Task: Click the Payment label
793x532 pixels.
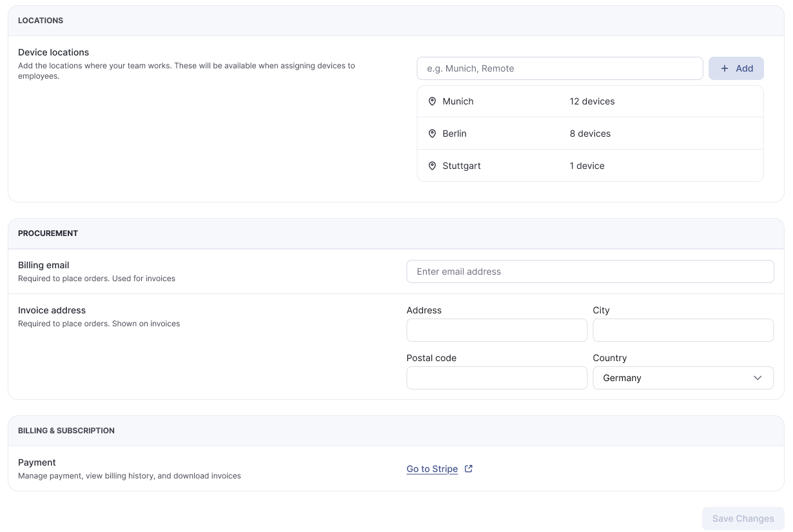Action: pyautogui.click(x=37, y=462)
